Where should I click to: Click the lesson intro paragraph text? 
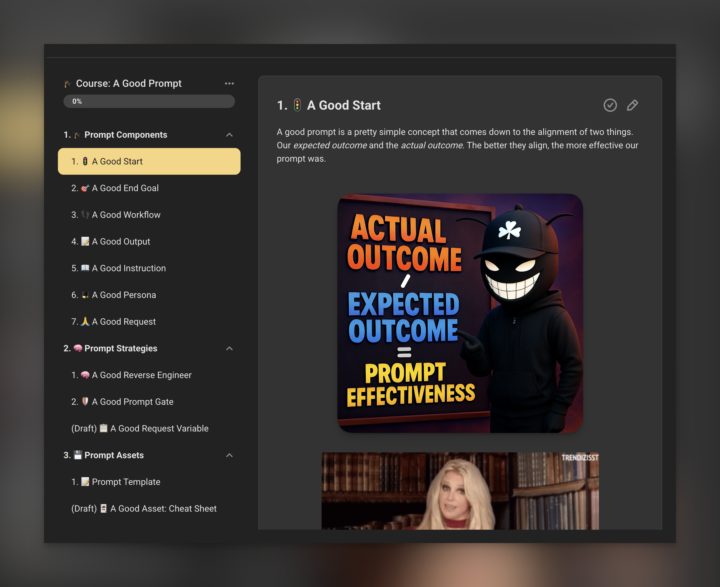click(x=457, y=145)
